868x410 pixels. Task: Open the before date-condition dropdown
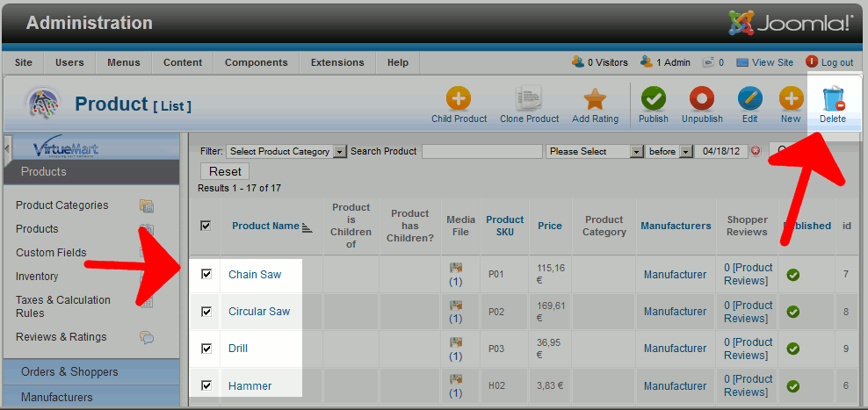click(x=669, y=151)
